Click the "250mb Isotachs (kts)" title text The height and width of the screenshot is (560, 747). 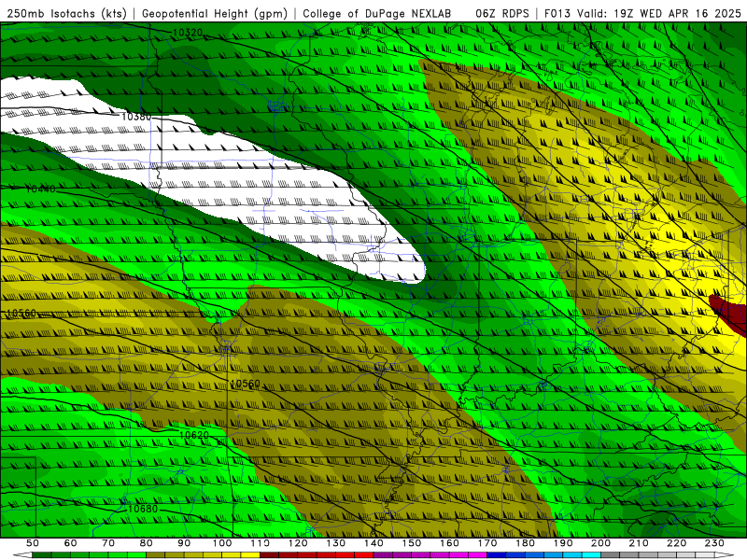tap(67, 14)
